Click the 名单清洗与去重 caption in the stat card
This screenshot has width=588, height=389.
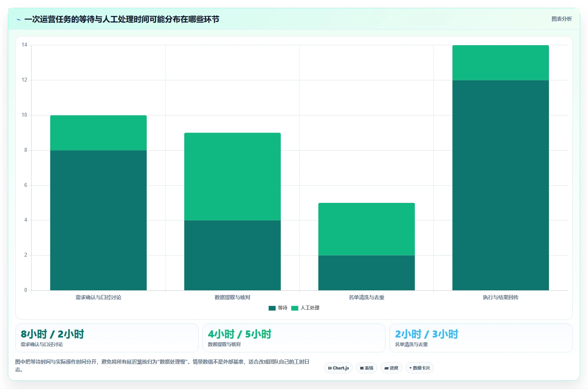click(x=411, y=345)
